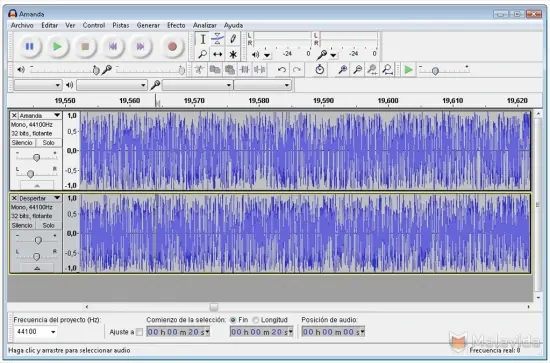This screenshot has width=550, height=363.
Task: Close the Despertar track with its X
Action: tap(14, 198)
